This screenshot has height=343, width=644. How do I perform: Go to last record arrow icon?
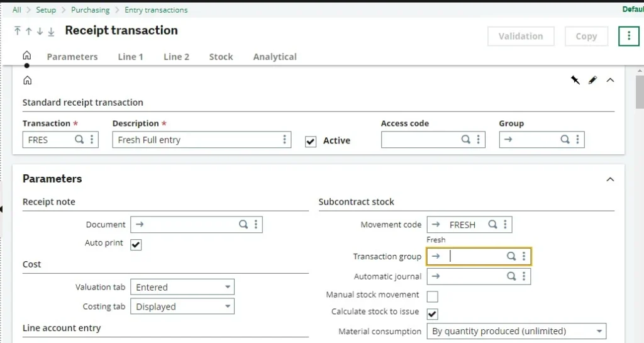[51, 31]
